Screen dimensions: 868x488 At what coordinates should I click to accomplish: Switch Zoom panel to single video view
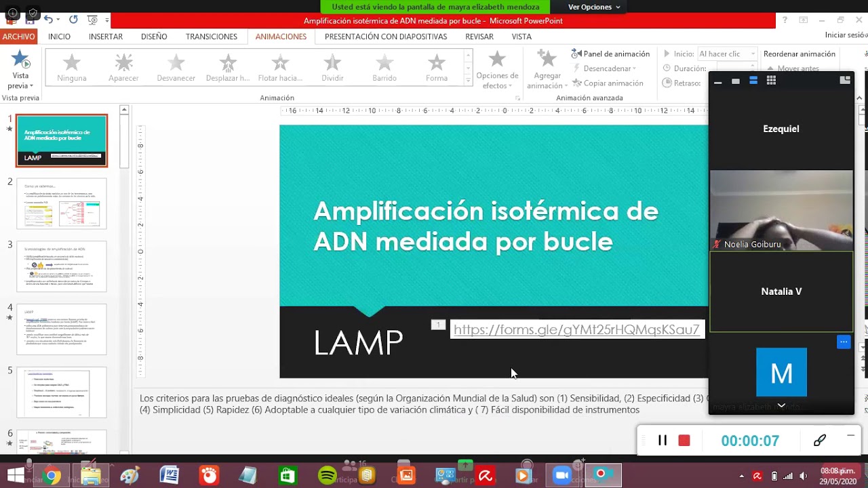pos(735,81)
